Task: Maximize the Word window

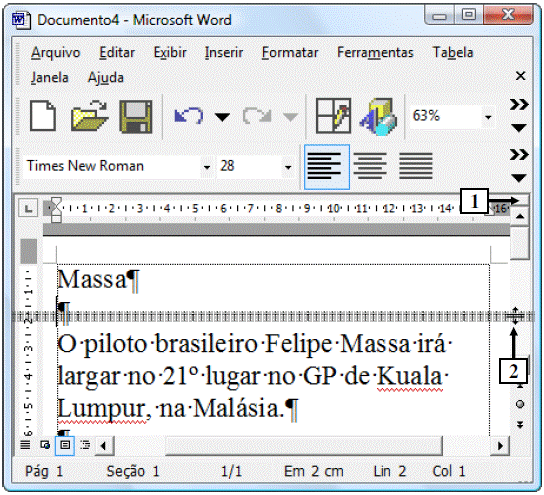Action: 468,15
